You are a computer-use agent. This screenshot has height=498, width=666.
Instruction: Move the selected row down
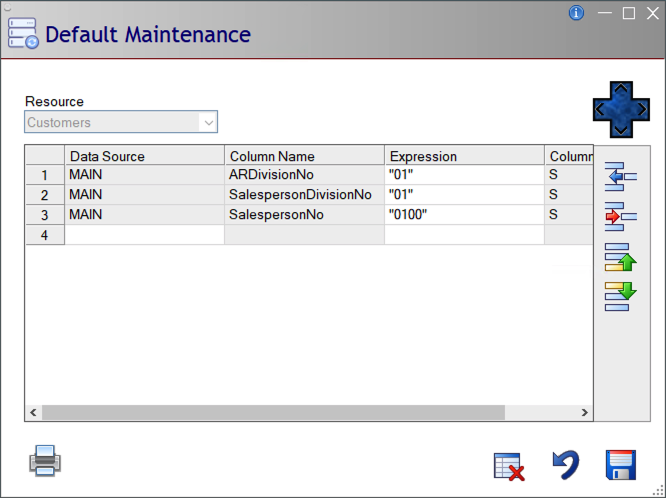pyautogui.click(x=621, y=296)
